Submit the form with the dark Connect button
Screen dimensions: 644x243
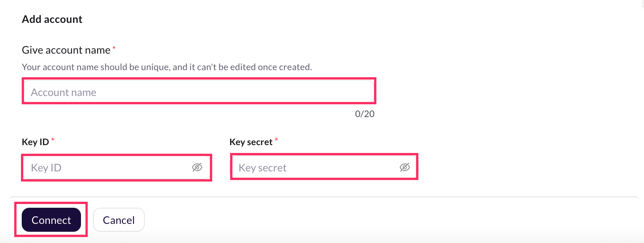[x=51, y=220]
